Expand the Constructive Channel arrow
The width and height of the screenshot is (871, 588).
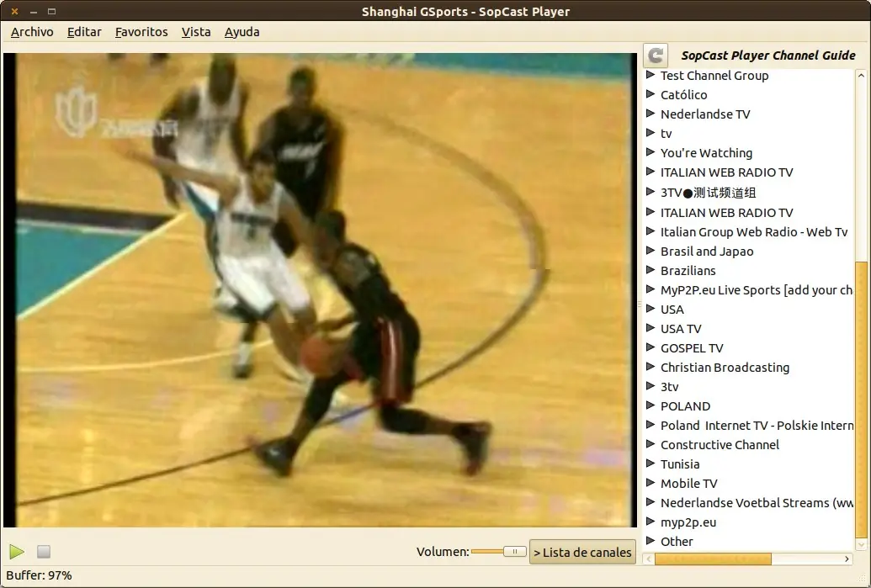pyautogui.click(x=651, y=444)
